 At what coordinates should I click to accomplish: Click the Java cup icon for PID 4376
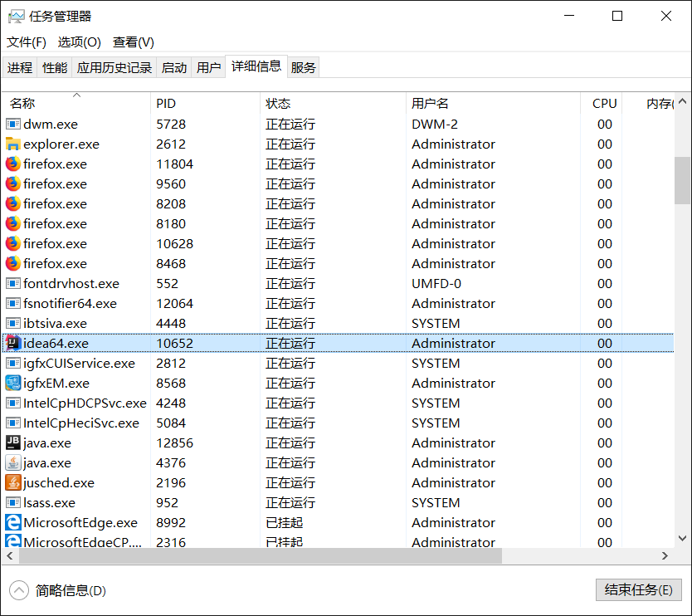tap(12, 462)
